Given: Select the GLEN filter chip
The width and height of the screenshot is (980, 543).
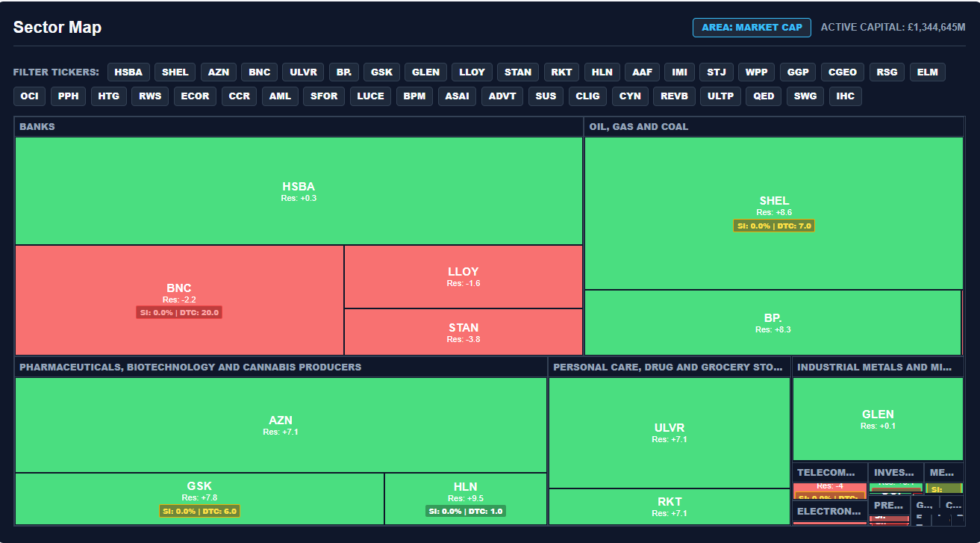Looking at the screenshot, I should point(426,72).
